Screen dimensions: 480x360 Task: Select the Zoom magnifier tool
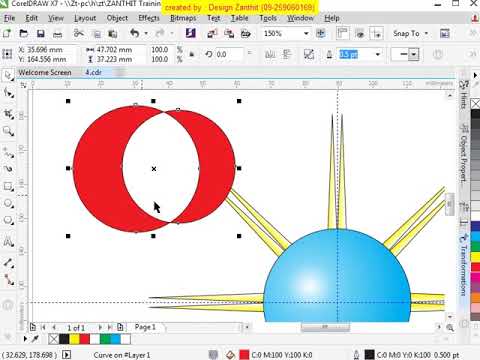pyautogui.click(x=8, y=131)
